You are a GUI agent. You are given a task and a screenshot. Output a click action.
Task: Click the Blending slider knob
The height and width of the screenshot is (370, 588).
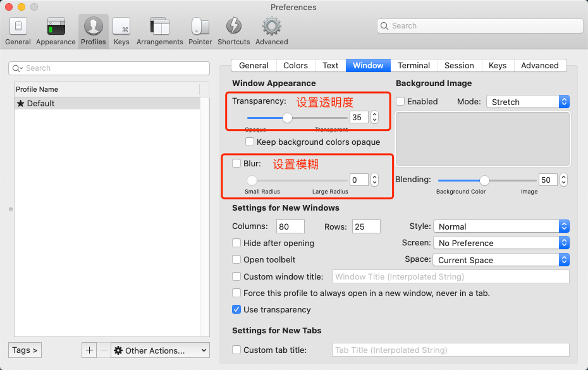coord(484,180)
